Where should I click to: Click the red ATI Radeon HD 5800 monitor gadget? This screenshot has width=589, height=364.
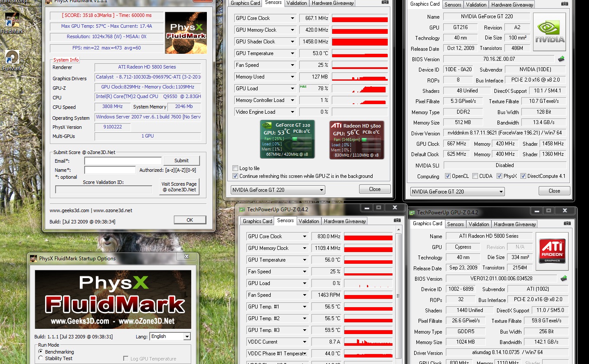(x=357, y=140)
